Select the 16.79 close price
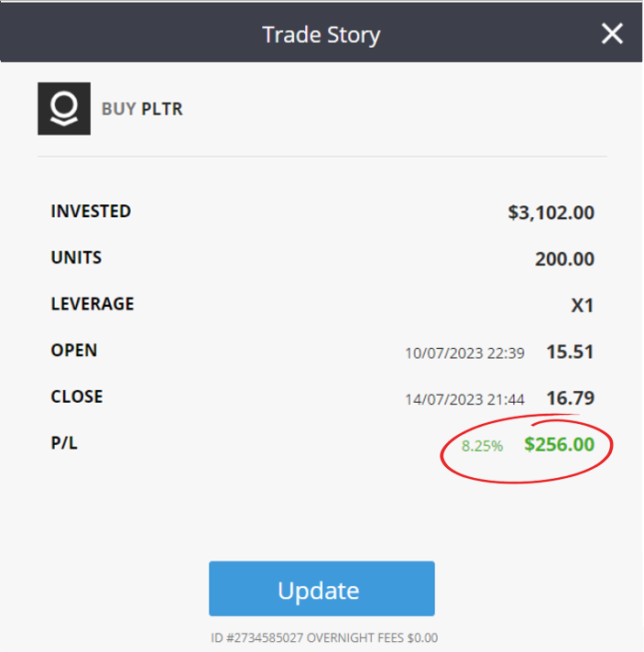Screen dimensions: 644x652 (570, 398)
